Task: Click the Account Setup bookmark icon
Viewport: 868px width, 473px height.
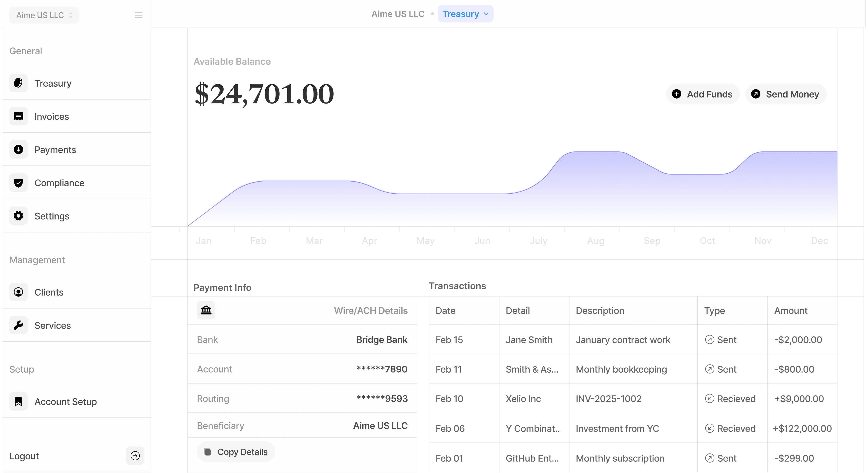Action: (x=18, y=401)
